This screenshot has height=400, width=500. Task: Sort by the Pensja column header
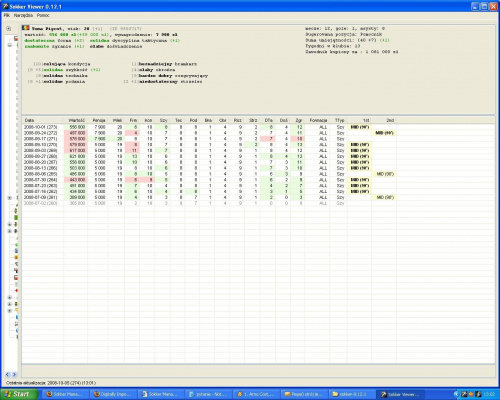pos(98,120)
